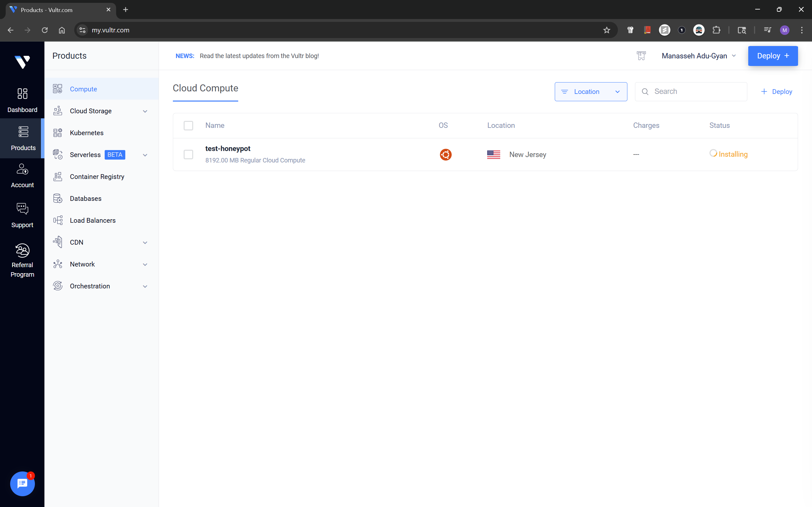812x507 pixels.
Task: Select Compute in the Products menu
Action: click(101, 89)
